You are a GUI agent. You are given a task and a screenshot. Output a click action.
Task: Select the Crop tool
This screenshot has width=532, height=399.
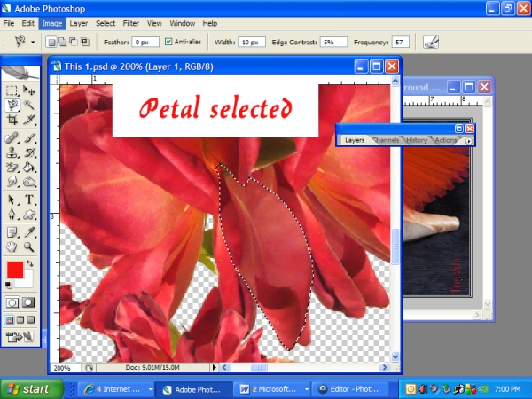pos(12,120)
